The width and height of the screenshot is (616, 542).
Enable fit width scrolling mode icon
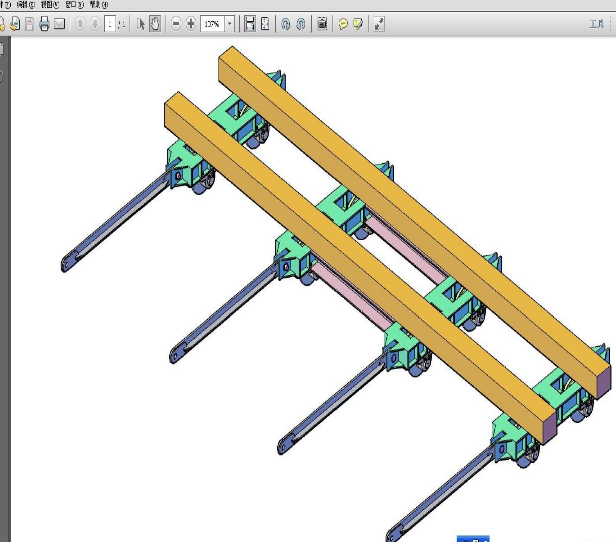(x=250, y=24)
